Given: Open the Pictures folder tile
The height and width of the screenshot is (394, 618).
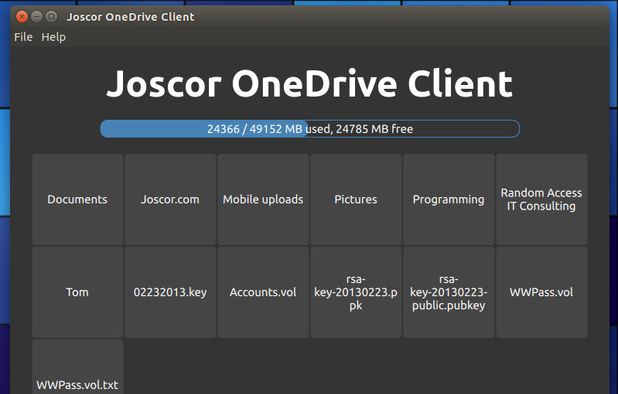Looking at the screenshot, I should (356, 199).
